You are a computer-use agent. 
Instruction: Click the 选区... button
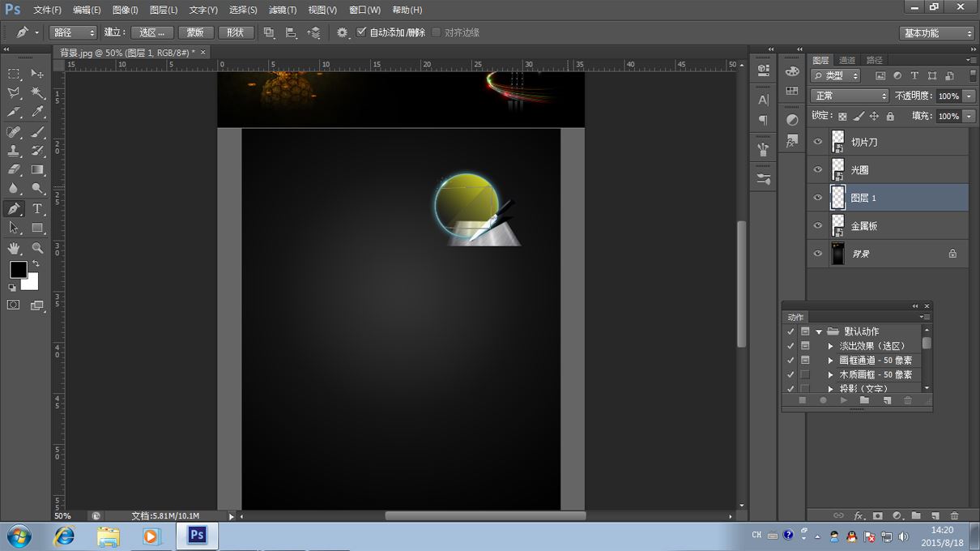(152, 32)
